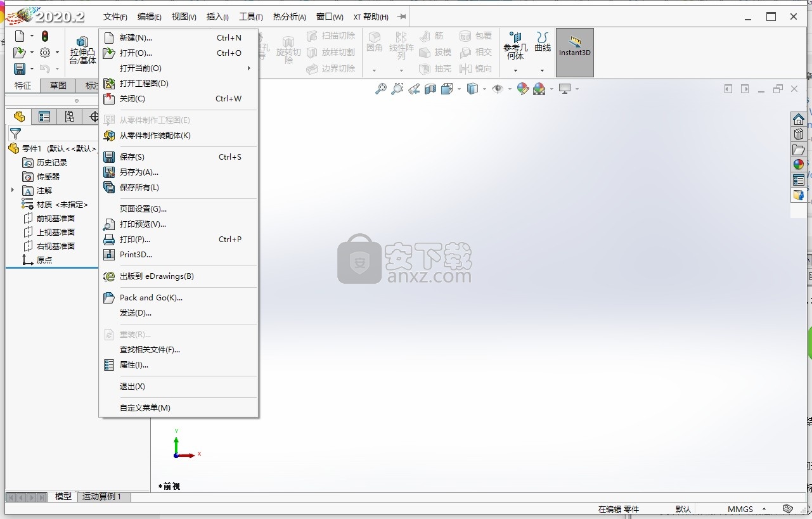Expand the 注解 tree node
This screenshot has height=519, width=812.
12,190
